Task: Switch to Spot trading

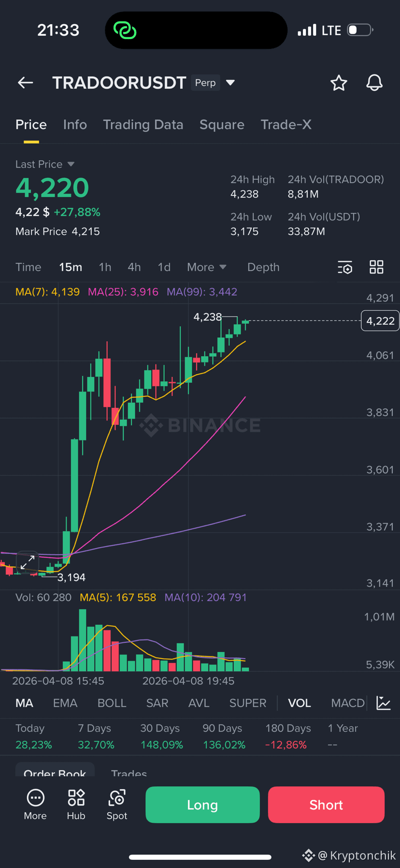Action: pos(117,805)
